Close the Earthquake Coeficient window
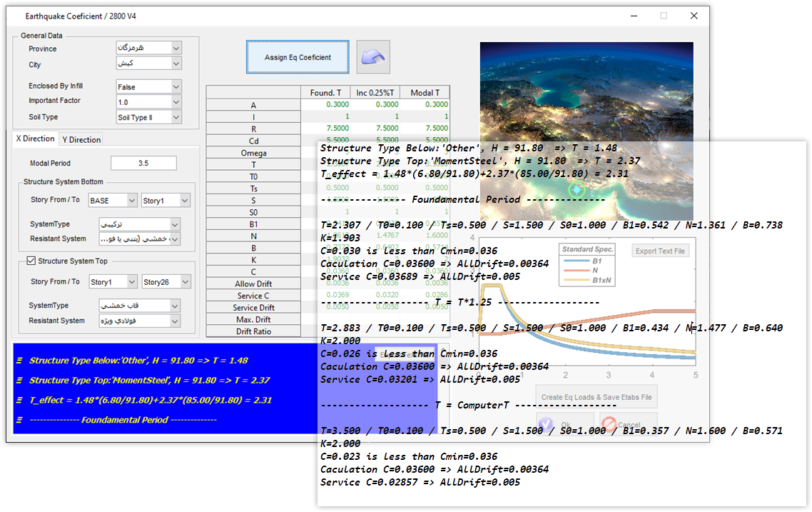The image size is (812, 512). pyautogui.click(x=694, y=16)
